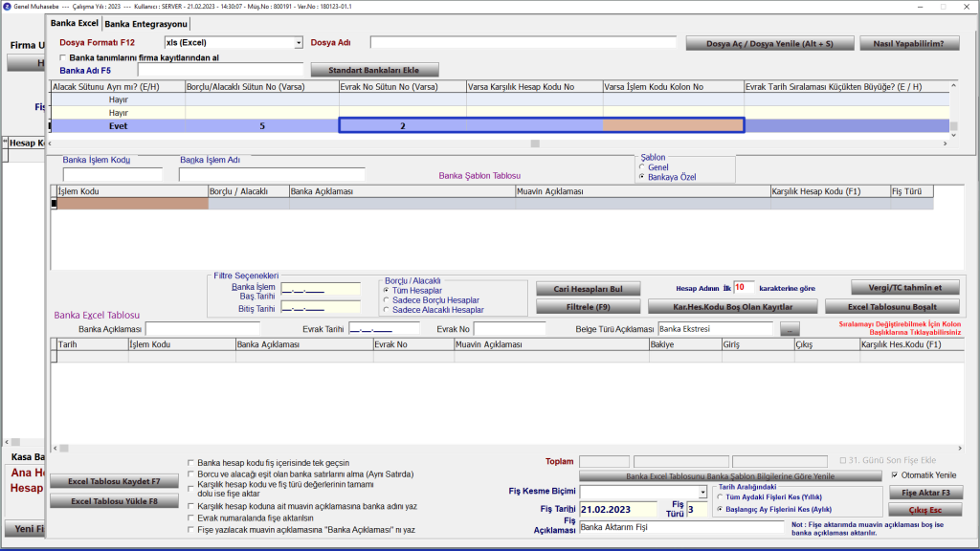This screenshot has height=551, width=980.
Task: Toggle the Otomatik Yenile checkbox
Action: (x=895, y=475)
